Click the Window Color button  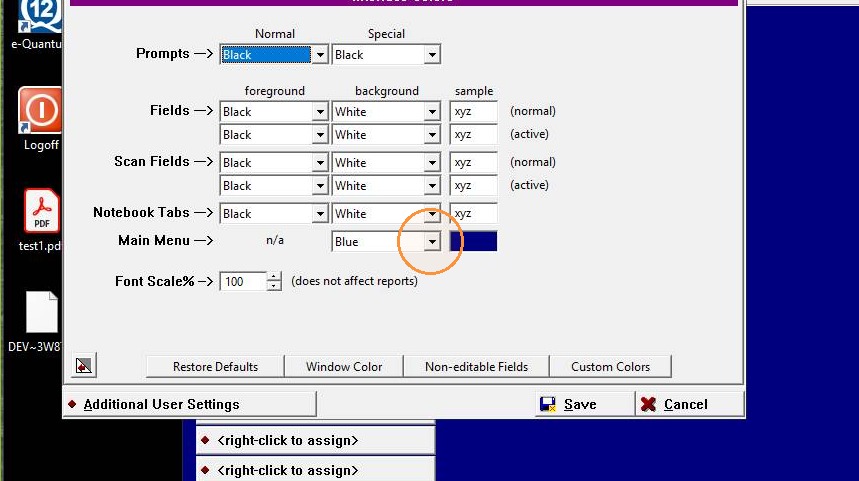coord(344,367)
